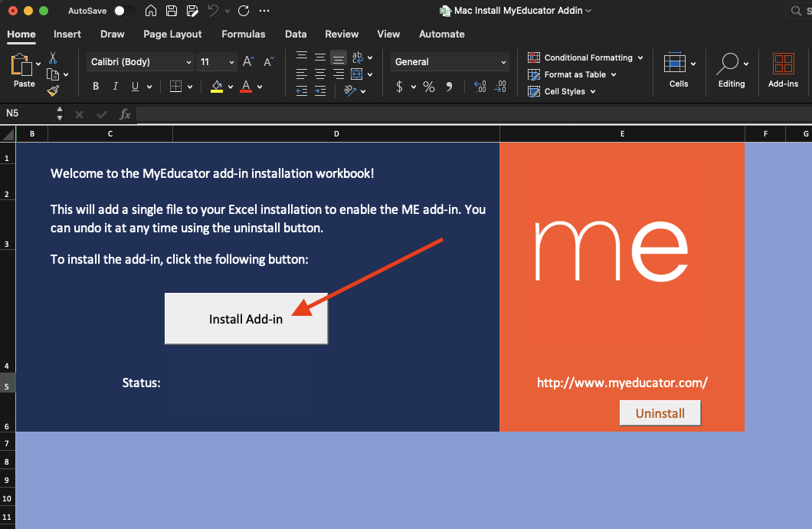Expand the fill color palette arrow
The height and width of the screenshot is (529, 812).
point(231,87)
